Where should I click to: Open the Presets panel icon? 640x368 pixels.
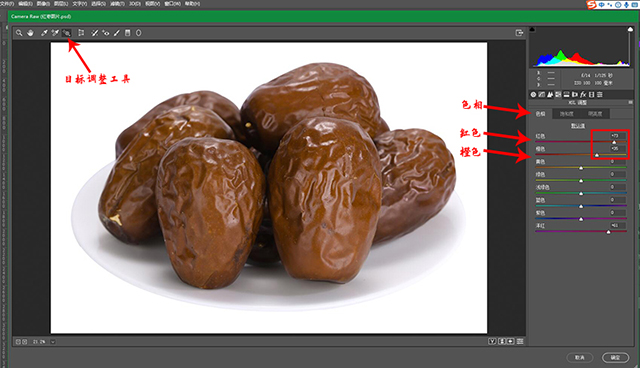point(600,95)
